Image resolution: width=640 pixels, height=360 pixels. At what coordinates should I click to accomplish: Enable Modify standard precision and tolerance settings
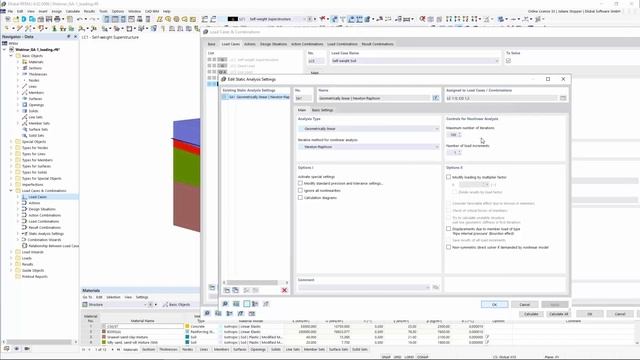tap(300, 183)
